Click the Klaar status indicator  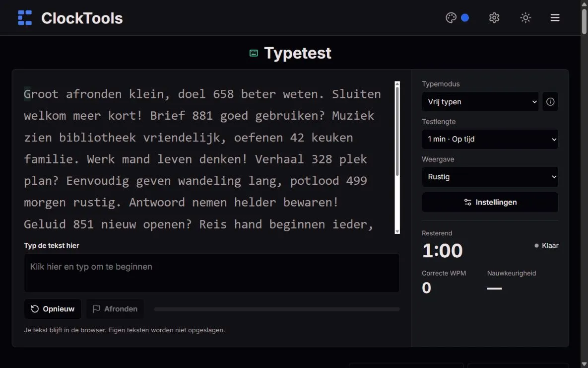click(x=546, y=246)
